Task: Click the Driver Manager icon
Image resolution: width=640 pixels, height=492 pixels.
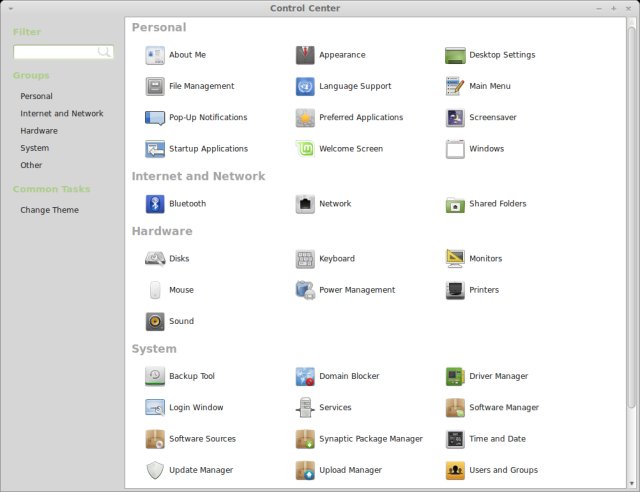Action: coord(455,376)
